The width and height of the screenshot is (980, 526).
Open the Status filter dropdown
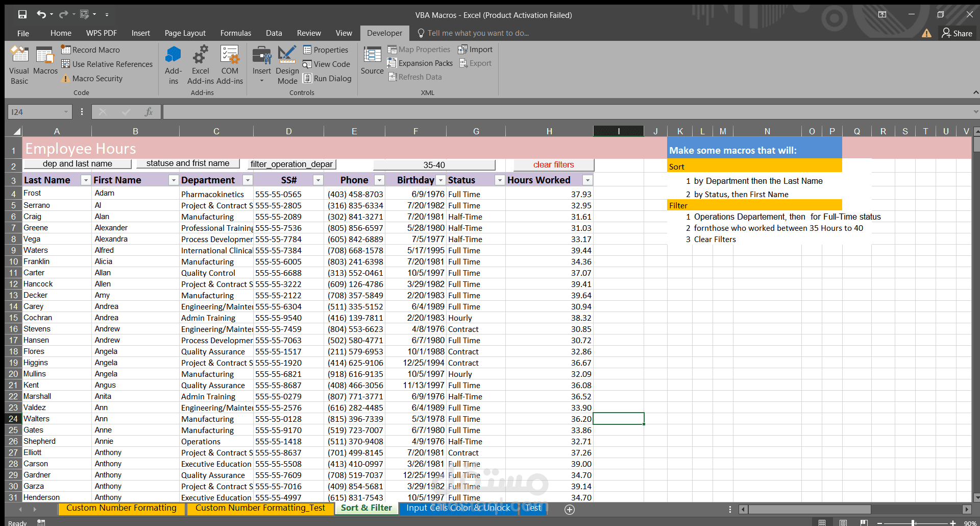coord(500,180)
